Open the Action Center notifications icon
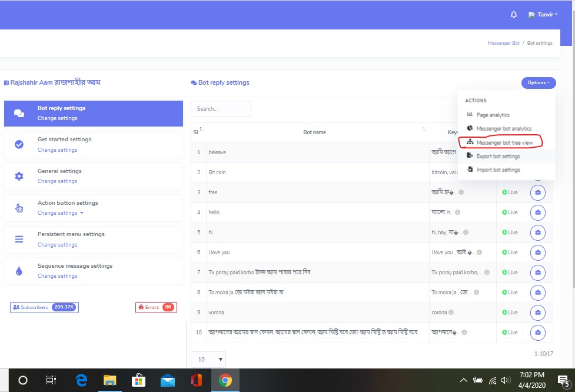 click(x=564, y=381)
